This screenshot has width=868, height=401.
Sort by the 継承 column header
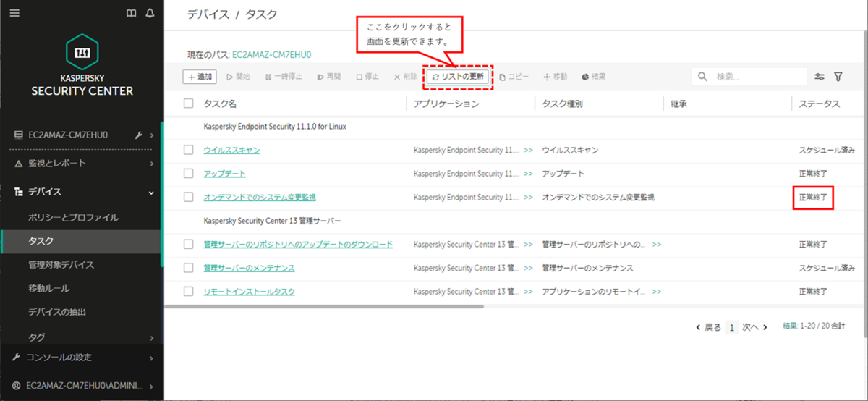(x=678, y=104)
